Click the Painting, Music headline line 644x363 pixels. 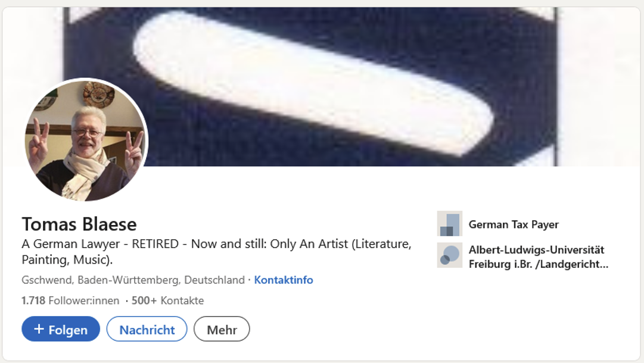67,259
